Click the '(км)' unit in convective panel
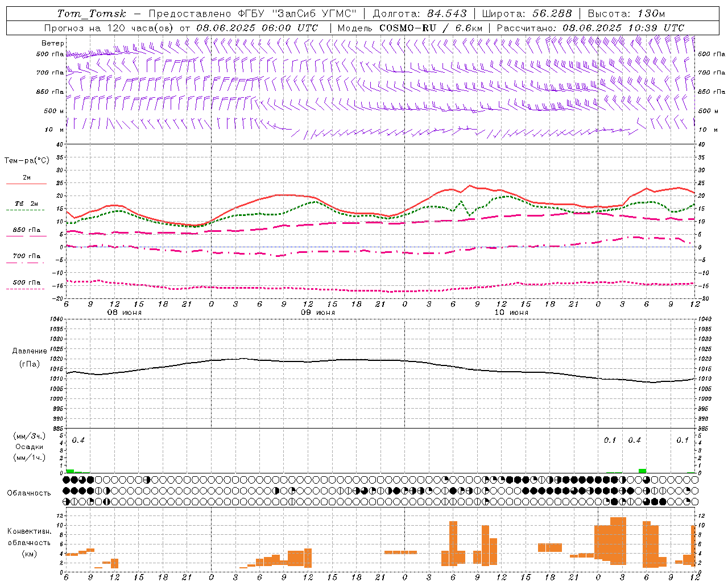This screenshot has height=582, width=728. coord(30,554)
